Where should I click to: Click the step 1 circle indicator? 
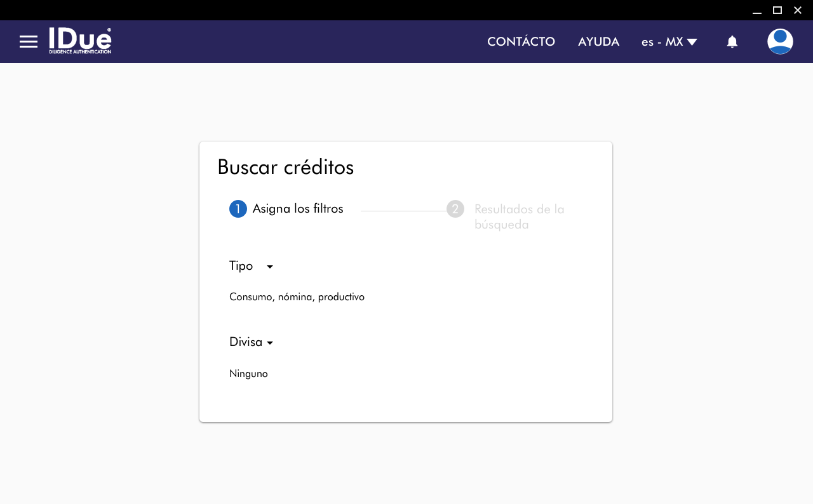click(x=238, y=209)
